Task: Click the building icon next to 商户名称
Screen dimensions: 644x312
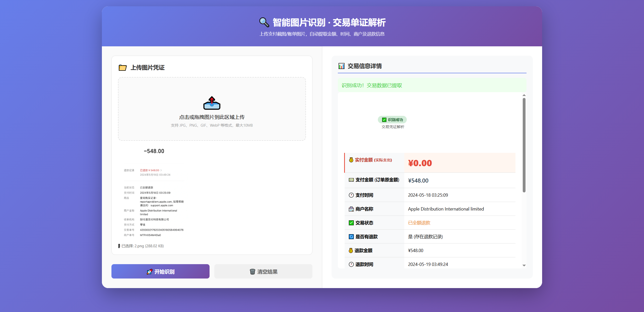Action: click(351, 209)
